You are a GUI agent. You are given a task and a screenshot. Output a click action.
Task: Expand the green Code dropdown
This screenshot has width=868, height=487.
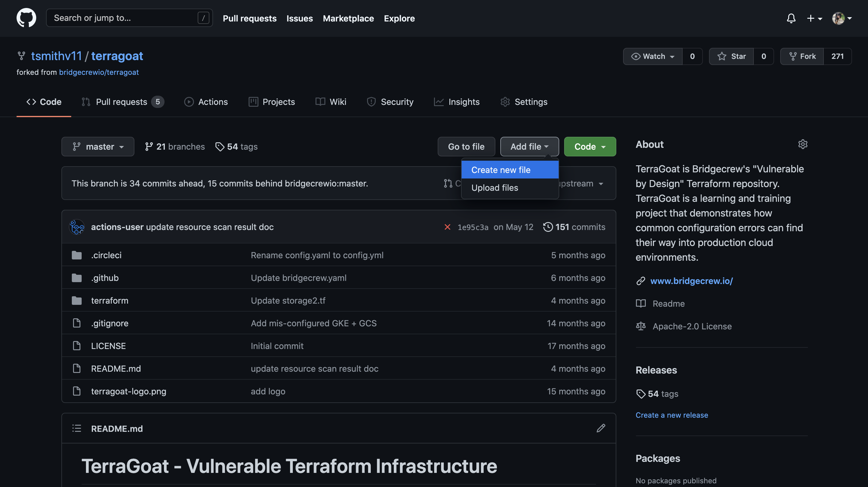(590, 147)
